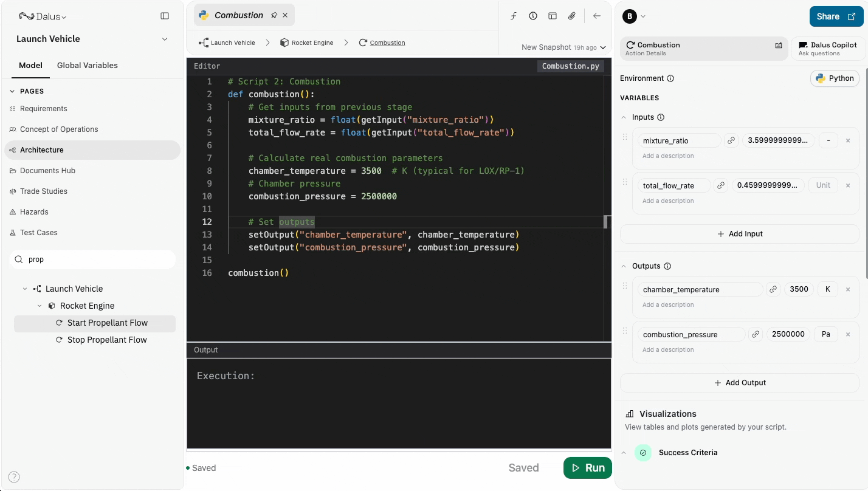Open the Dalus Copilot tab
The height and width of the screenshot is (491, 868).
coord(828,49)
